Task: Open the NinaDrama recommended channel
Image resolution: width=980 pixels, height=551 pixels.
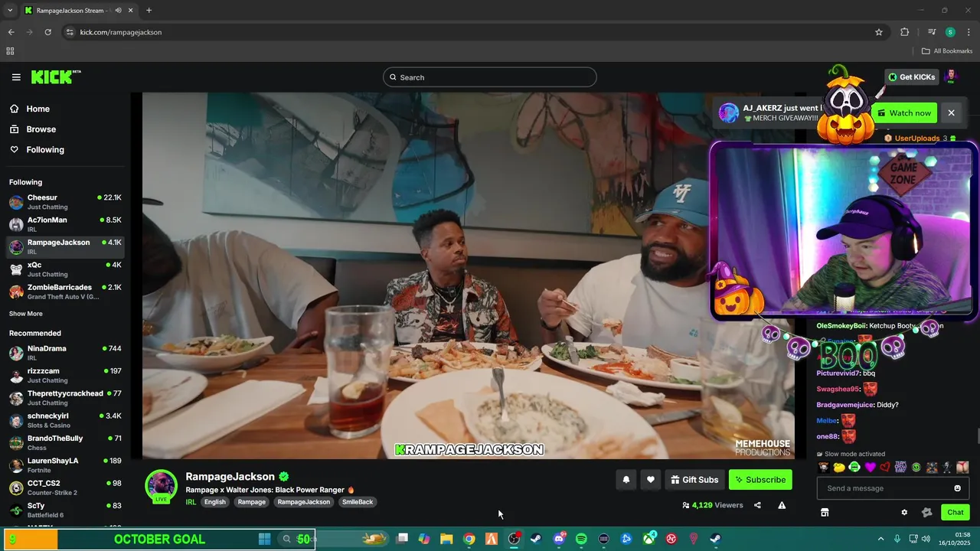Action: point(65,353)
